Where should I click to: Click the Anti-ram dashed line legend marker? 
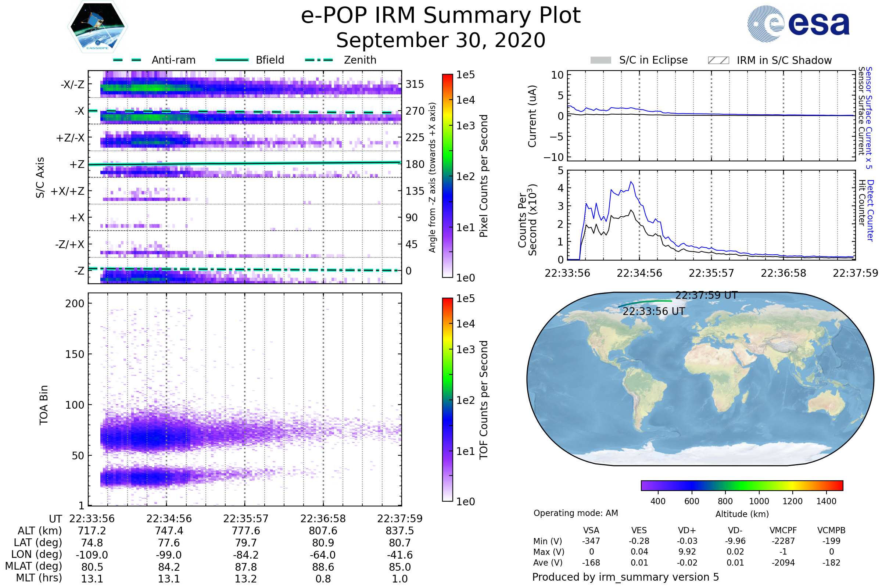click(127, 60)
